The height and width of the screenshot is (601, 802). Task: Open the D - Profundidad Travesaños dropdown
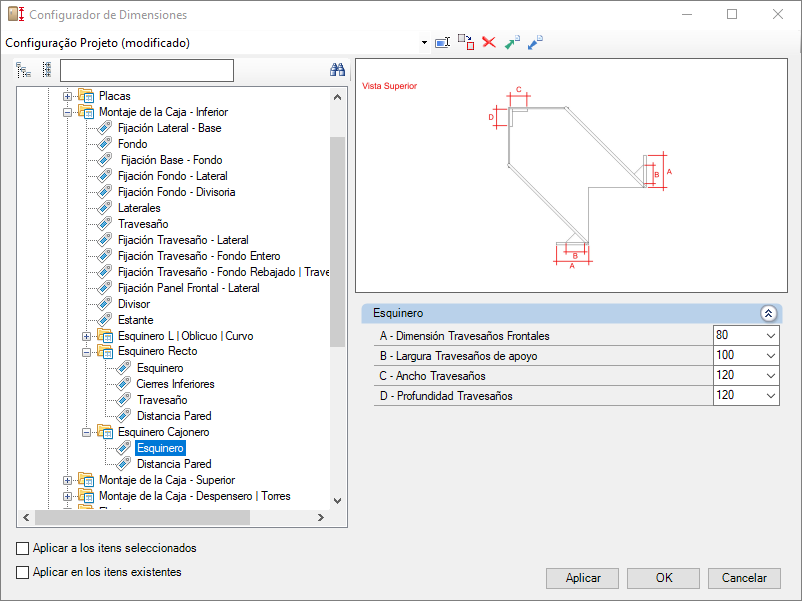click(x=771, y=396)
